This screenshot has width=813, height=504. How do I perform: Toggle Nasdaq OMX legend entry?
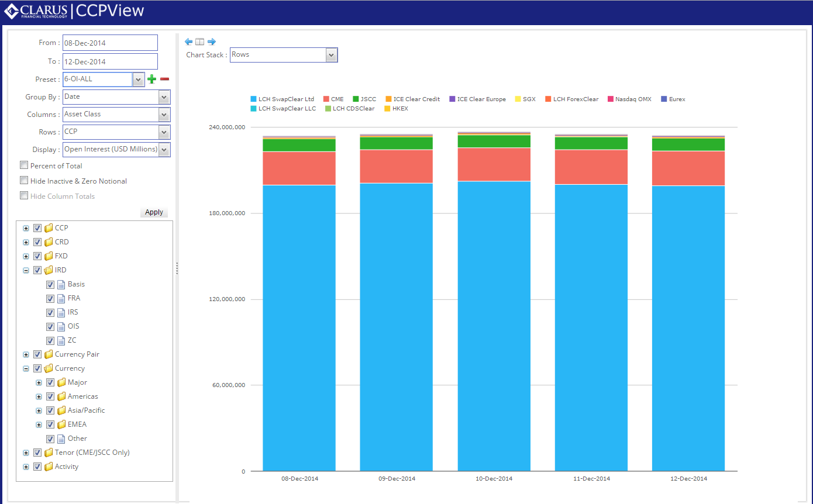pos(629,99)
